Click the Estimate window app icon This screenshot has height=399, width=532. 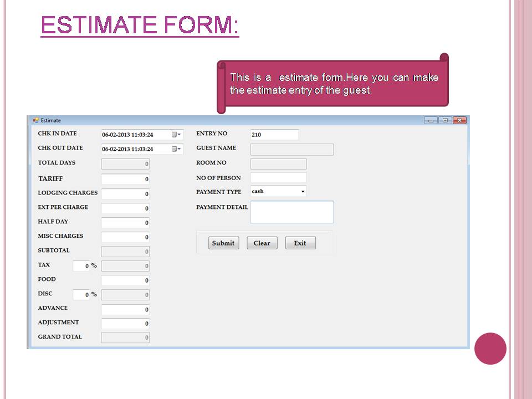pyautogui.click(x=35, y=120)
